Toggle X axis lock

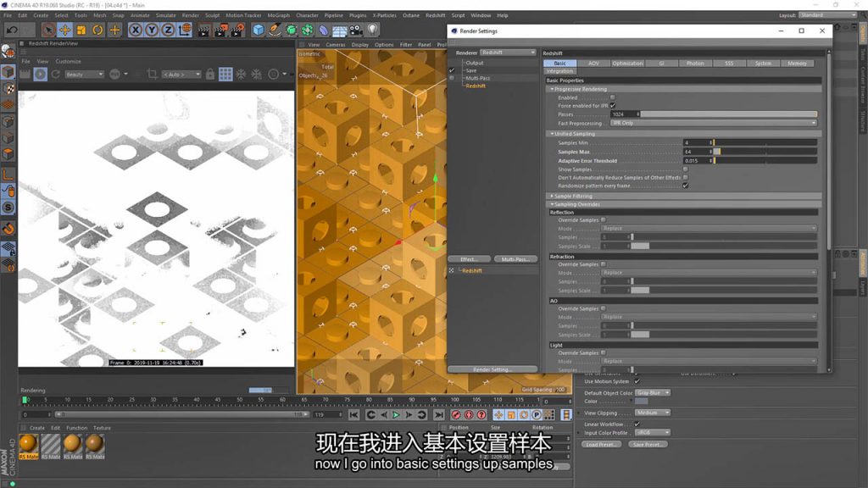135,30
